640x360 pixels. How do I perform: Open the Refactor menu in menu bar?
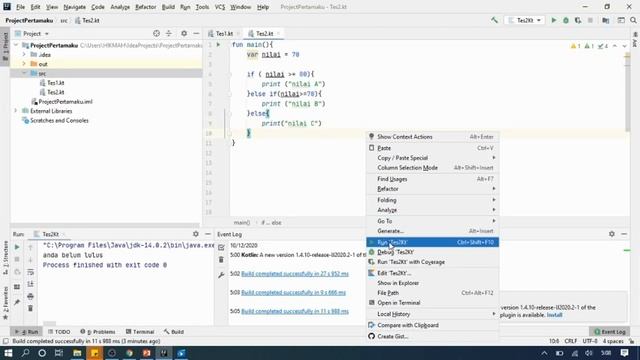point(145,7)
